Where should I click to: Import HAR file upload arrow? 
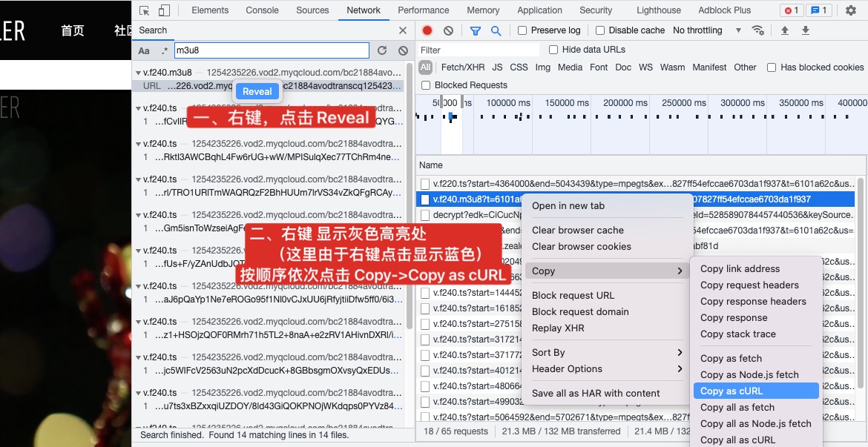pyautogui.click(x=784, y=30)
